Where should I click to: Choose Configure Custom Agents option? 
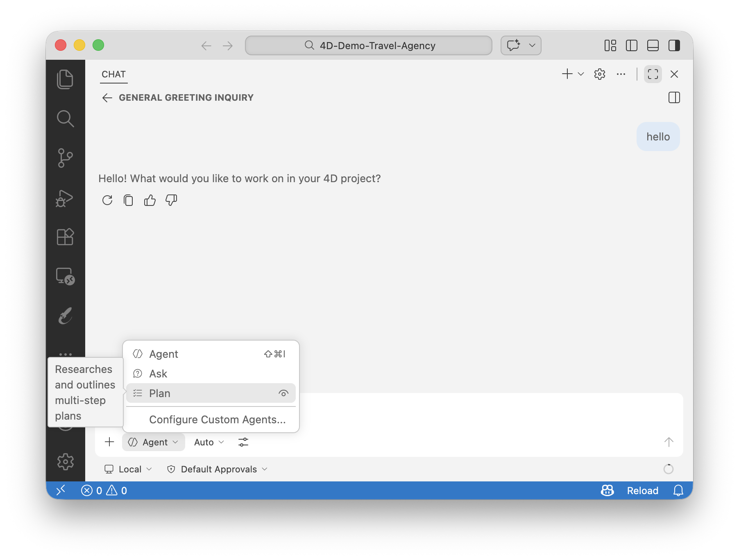tap(217, 420)
